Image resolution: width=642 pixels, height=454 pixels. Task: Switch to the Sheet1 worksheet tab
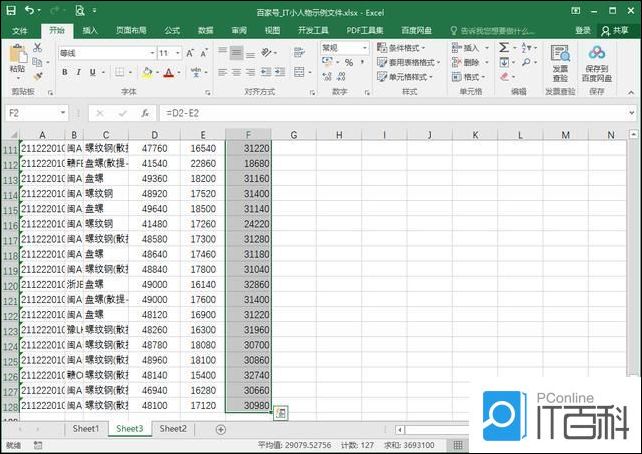tap(85, 429)
